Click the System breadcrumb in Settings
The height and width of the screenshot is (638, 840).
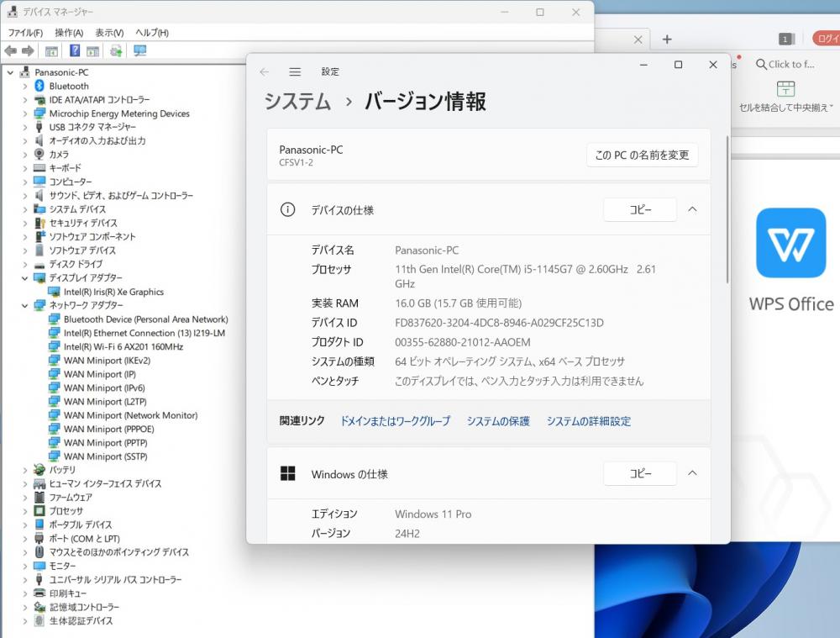[x=298, y=102]
